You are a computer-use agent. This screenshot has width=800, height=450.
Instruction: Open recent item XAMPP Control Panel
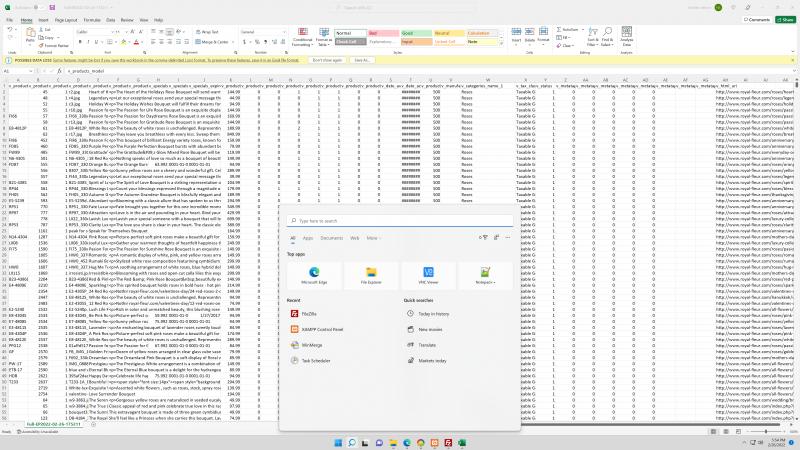click(316, 329)
